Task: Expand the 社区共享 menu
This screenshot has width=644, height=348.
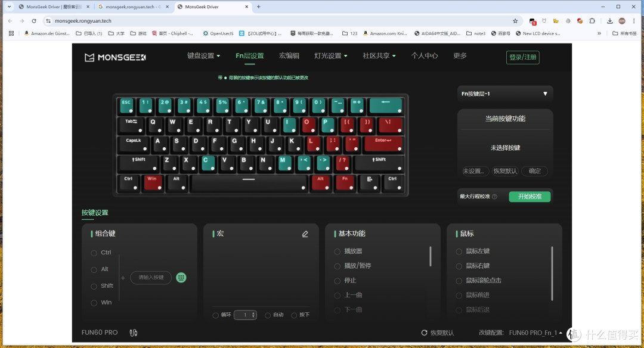Action: pyautogui.click(x=379, y=56)
